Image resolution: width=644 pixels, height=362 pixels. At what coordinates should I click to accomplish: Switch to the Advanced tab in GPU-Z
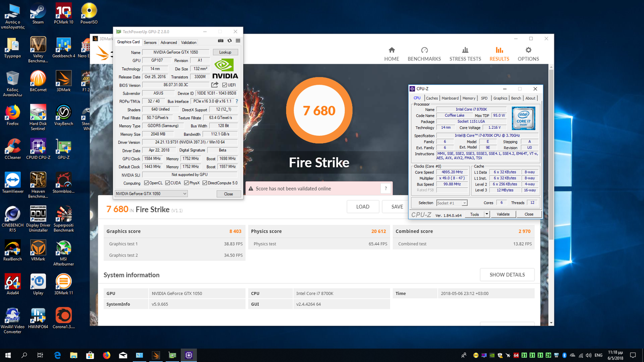169,42
